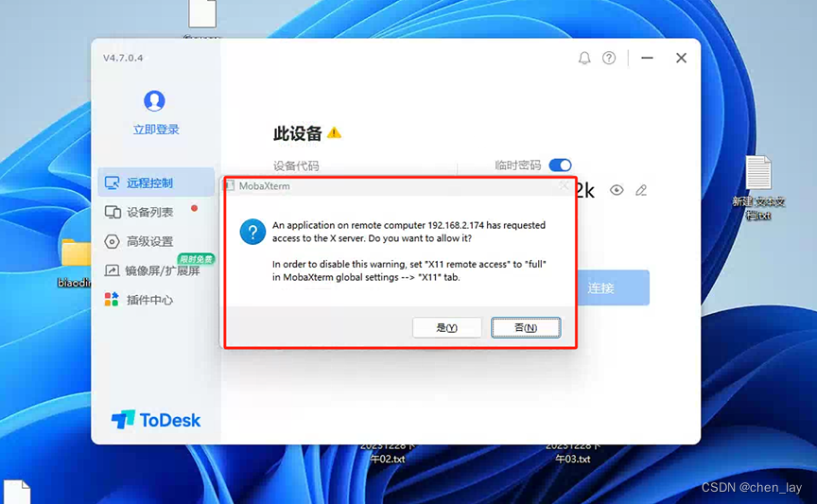
Task: Select the file icon at desktop bottom-left corner
Action: pyautogui.click(x=17, y=492)
